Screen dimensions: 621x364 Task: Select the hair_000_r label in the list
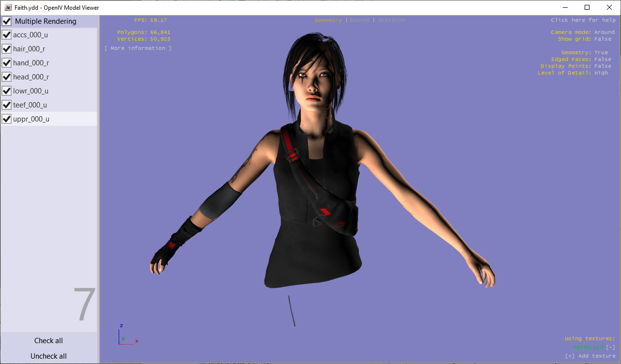click(x=29, y=49)
